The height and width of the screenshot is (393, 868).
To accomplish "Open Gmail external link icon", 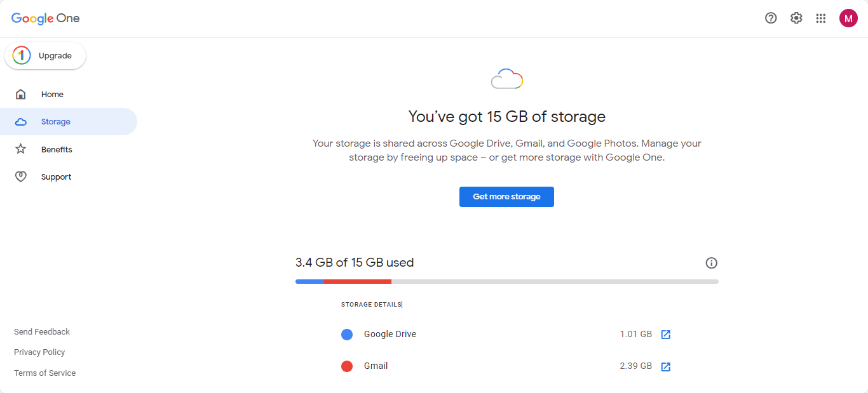I will 666,366.
